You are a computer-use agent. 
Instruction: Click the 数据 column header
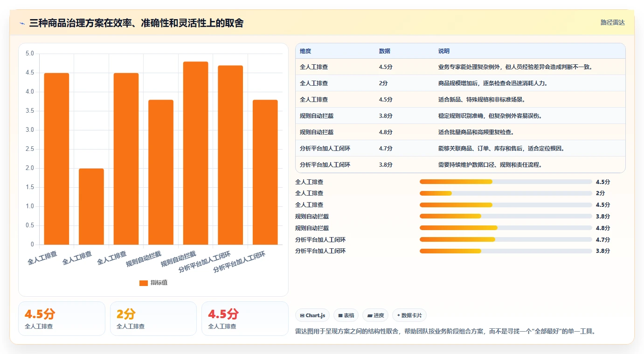point(385,51)
